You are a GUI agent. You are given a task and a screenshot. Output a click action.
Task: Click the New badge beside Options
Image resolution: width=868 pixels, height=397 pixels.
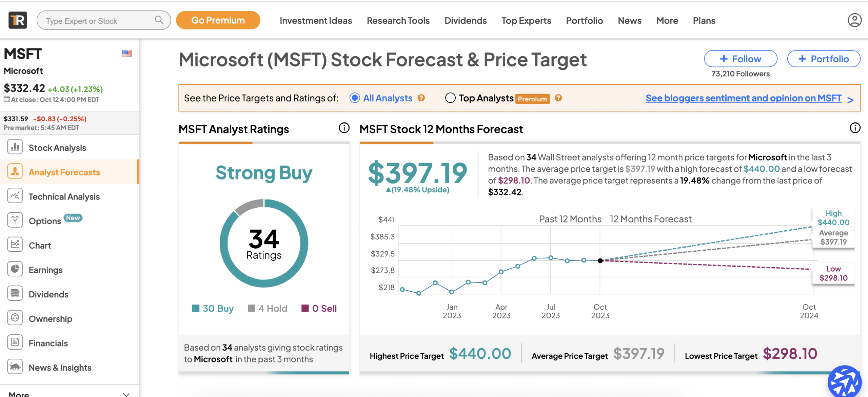tap(73, 218)
